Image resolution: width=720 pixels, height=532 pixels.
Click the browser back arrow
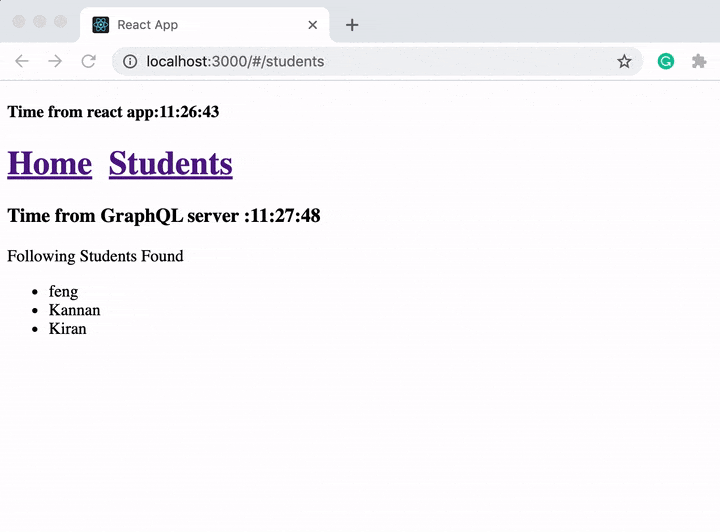point(22,61)
